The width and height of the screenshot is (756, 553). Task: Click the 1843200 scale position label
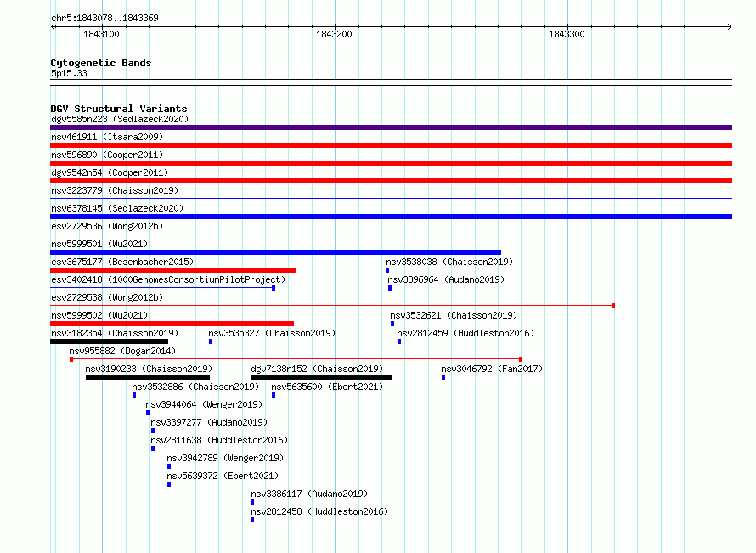pyautogui.click(x=334, y=34)
